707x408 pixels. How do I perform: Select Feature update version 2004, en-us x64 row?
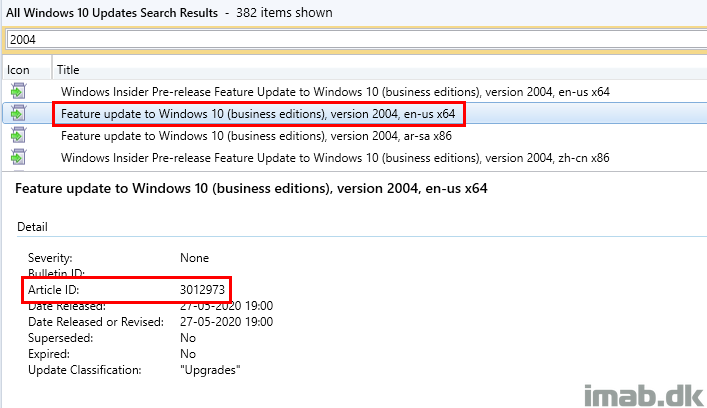point(258,114)
